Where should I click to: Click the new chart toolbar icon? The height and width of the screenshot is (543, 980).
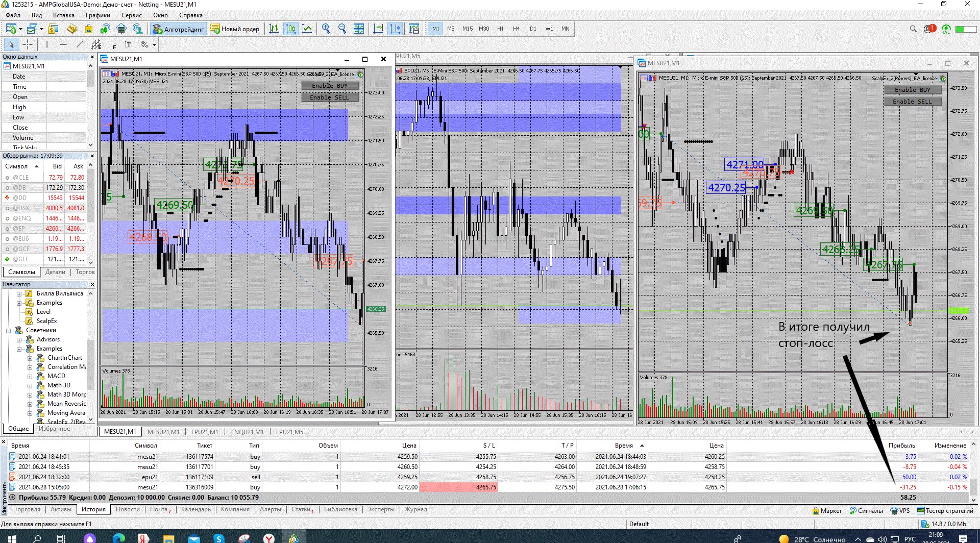(11, 29)
